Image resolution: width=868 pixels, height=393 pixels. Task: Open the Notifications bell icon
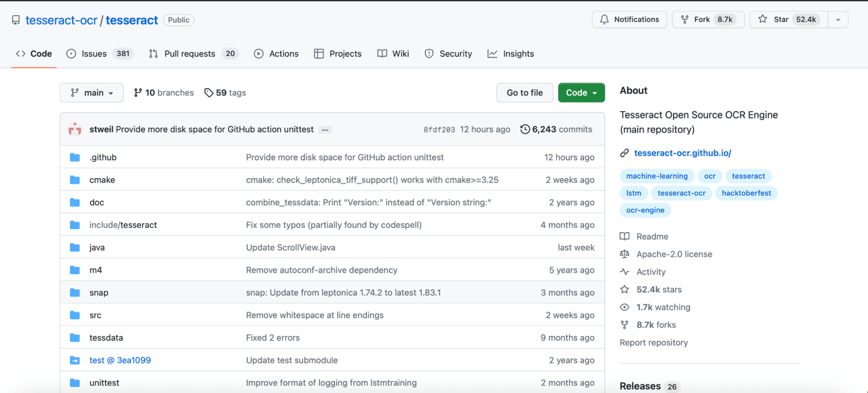coord(604,19)
